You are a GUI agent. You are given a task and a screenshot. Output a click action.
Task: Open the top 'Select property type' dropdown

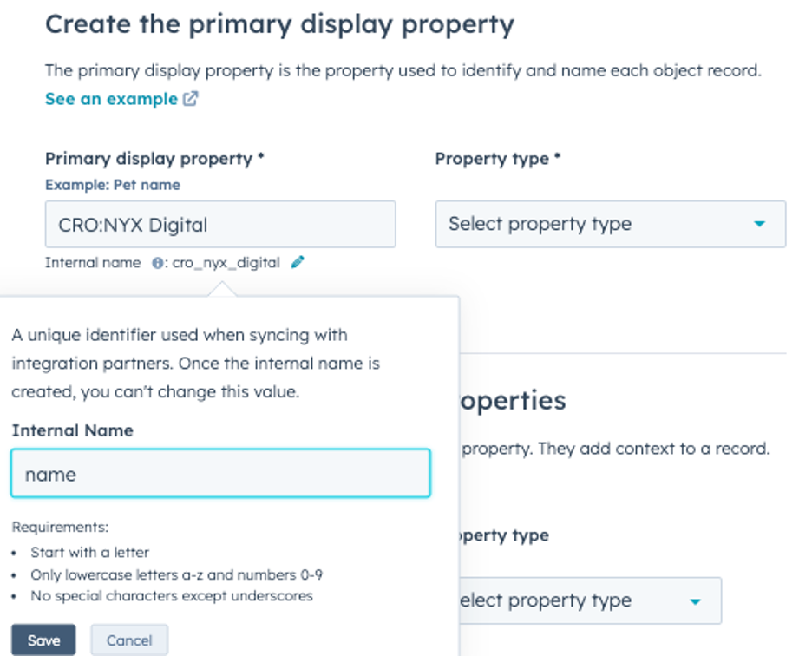610,224
